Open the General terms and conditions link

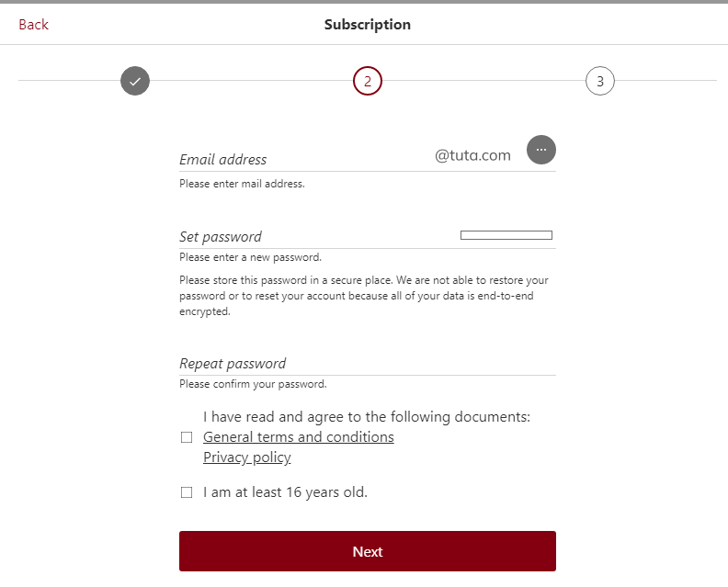pos(299,437)
